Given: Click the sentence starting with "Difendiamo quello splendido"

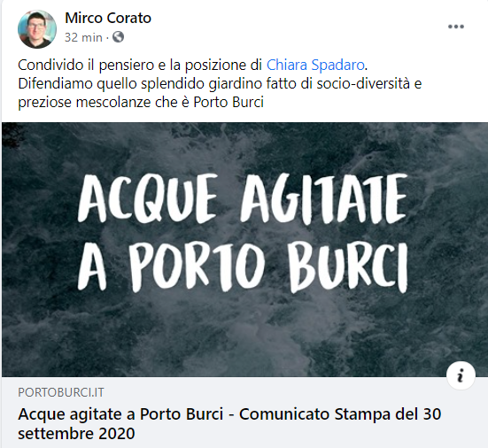Looking at the screenshot, I should click(x=220, y=84).
